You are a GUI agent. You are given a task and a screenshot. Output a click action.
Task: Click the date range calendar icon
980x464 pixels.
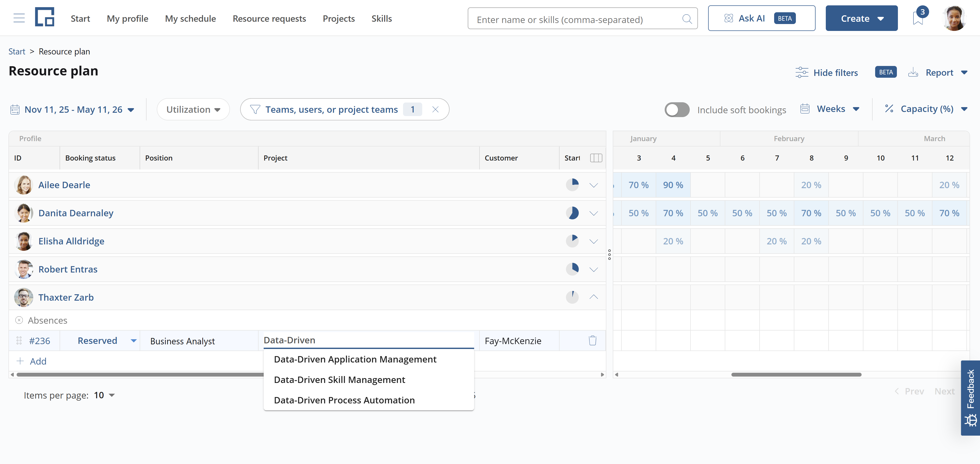[x=15, y=109]
